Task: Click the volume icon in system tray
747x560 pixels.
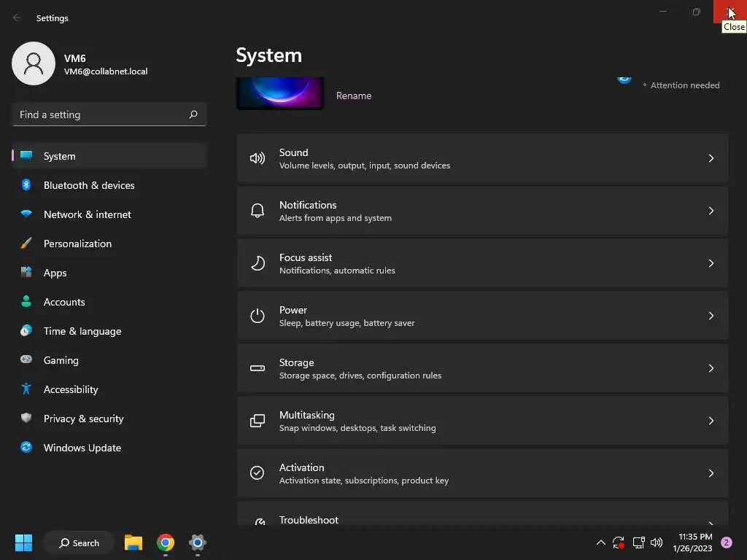Action: [657, 542]
